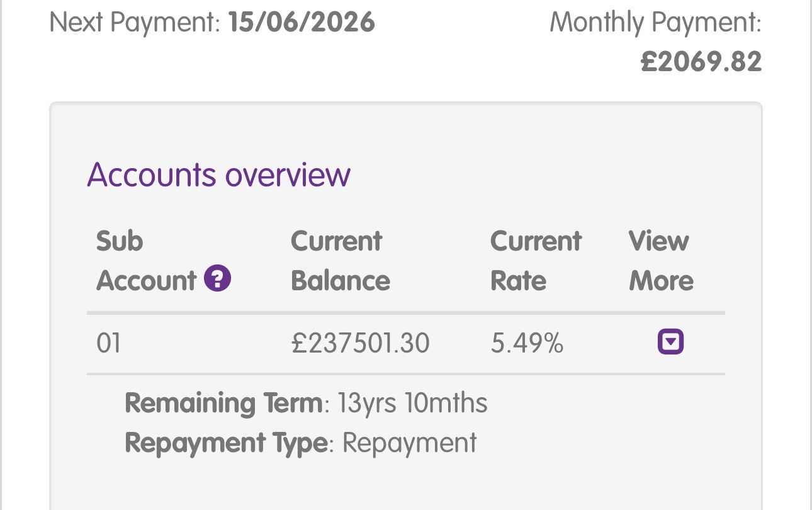Select the Accounts overview heading
Image resolution: width=812 pixels, height=510 pixels.
pos(218,174)
